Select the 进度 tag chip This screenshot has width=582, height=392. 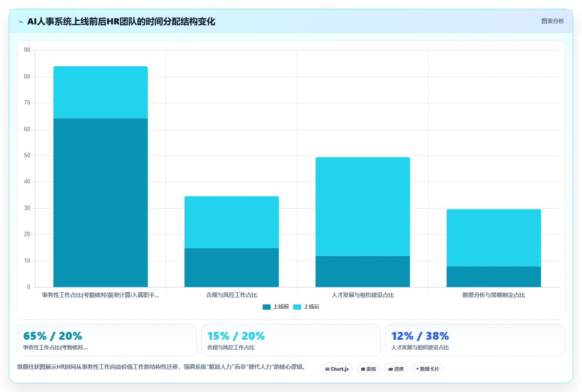click(x=396, y=369)
